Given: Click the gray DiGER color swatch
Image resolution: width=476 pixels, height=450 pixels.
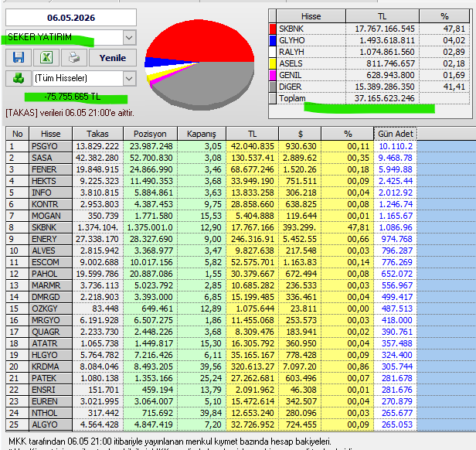Looking at the screenshot, I should 273,87.
